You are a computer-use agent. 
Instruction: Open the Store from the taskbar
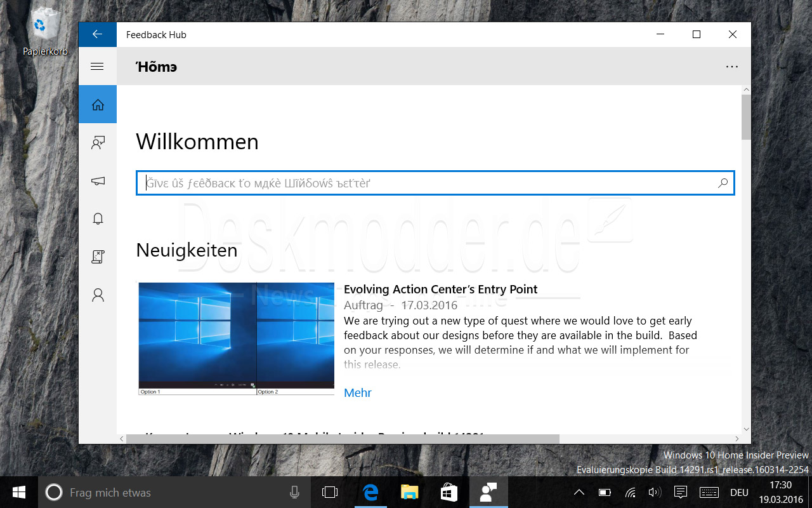point(449,492)
